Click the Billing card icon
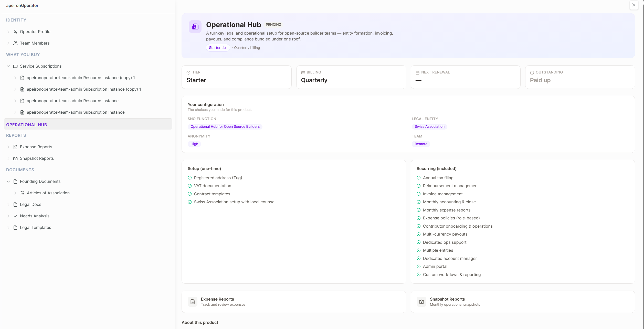This screenshot has height=329, width=644. click(303, 73)
